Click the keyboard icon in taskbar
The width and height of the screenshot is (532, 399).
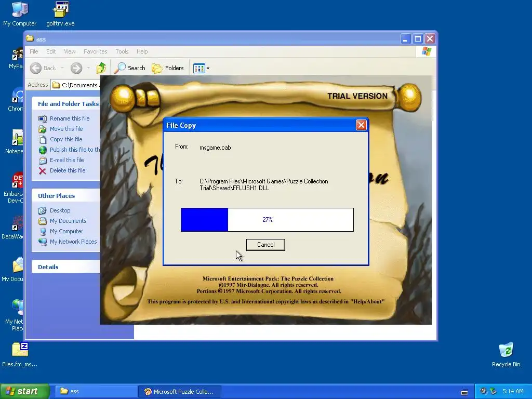464,392
